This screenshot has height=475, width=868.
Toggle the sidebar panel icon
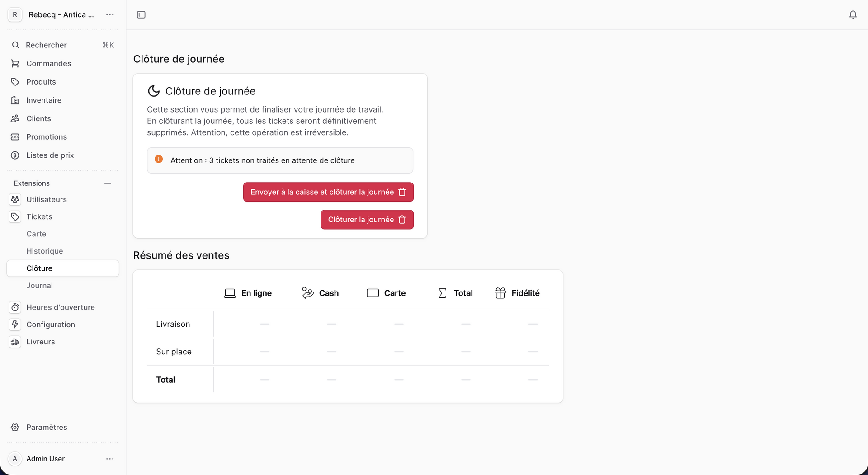click(x=141, y=15)
